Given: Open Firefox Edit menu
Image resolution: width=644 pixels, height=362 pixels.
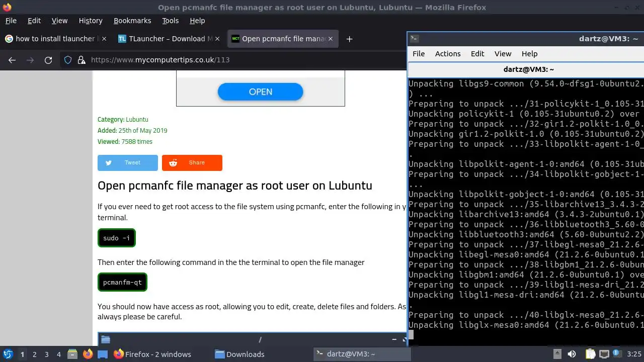Looking at the screenshot, I should coord(34,21).
